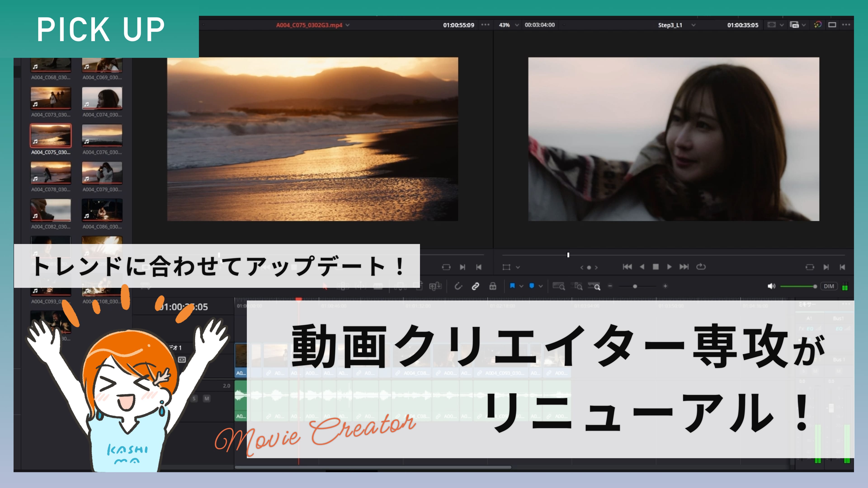Screen dimensions: 868x488
Task: Click timeline viewer Match Frame icon
Action: (810, 267)
